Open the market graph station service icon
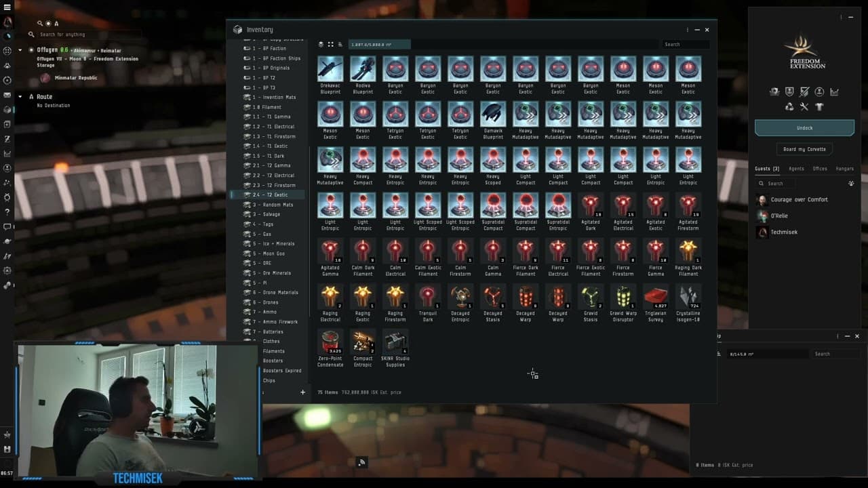Viewport: 868px width, 488px height. pos(834,91)
